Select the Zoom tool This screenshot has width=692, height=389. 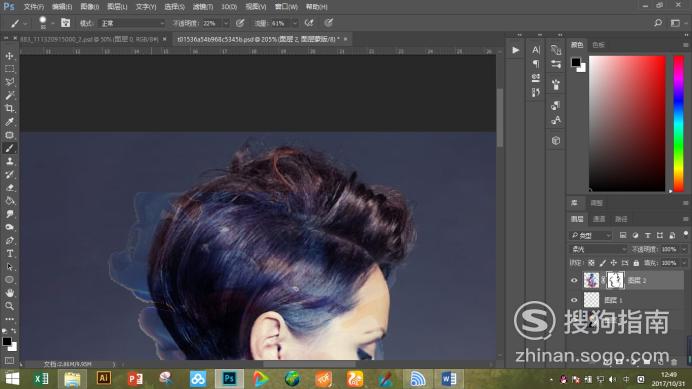[9, 306]
